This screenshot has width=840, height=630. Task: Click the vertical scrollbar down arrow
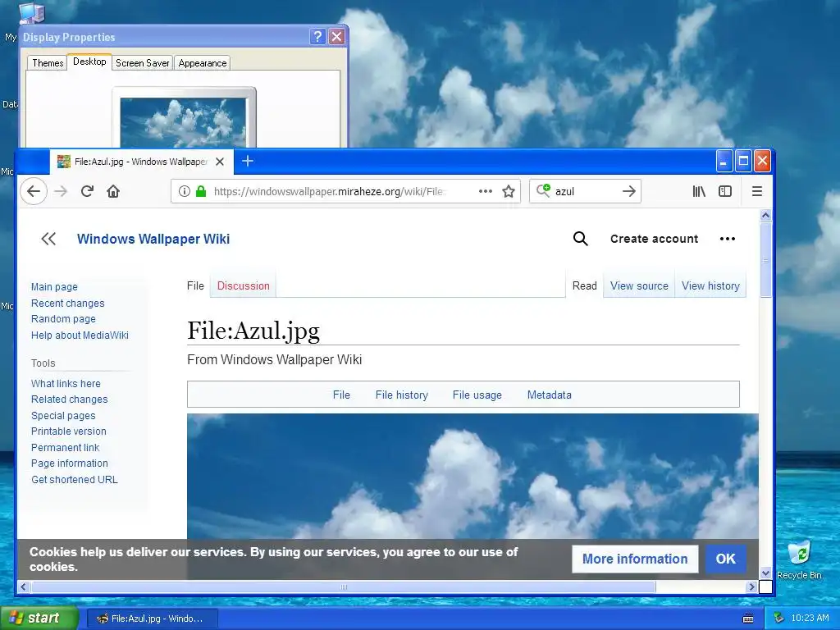(x=765, y=573)
